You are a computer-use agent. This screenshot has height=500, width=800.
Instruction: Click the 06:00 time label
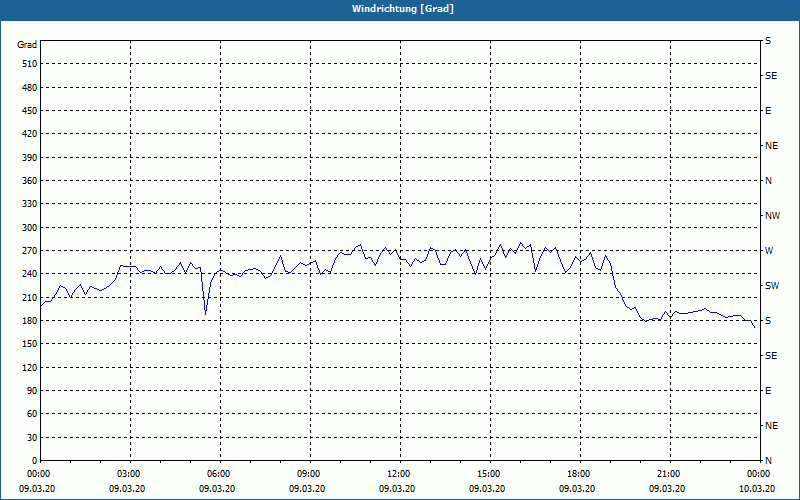coord(220,474)
